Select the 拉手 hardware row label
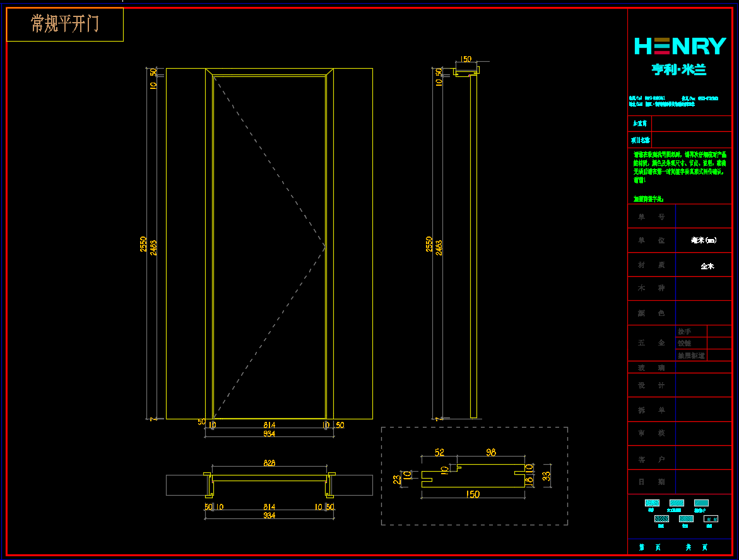This screenshot has height=560, width=739. pos(685,331)
